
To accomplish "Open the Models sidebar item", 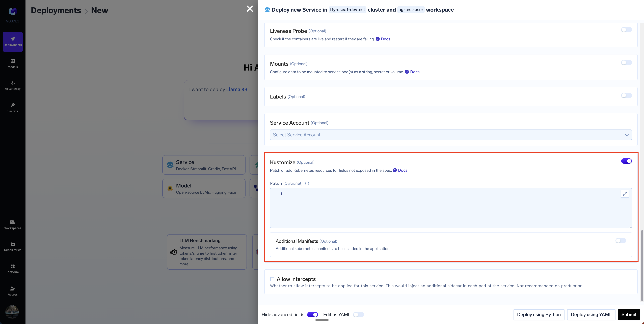I will [x=13, y=64].
